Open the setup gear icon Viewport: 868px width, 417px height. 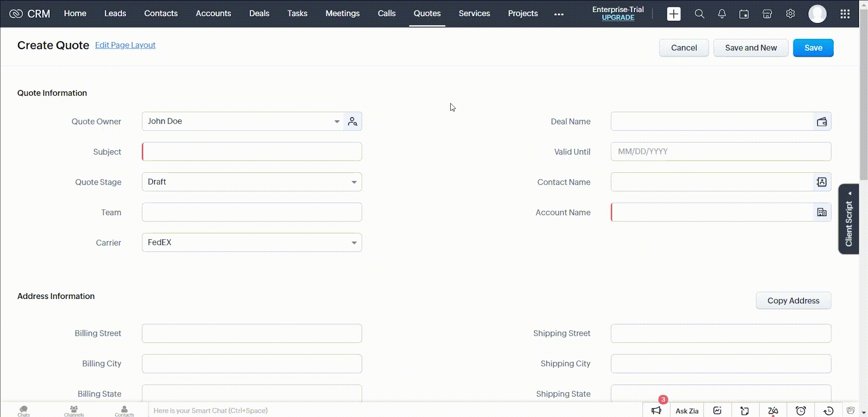pos(790,14)
